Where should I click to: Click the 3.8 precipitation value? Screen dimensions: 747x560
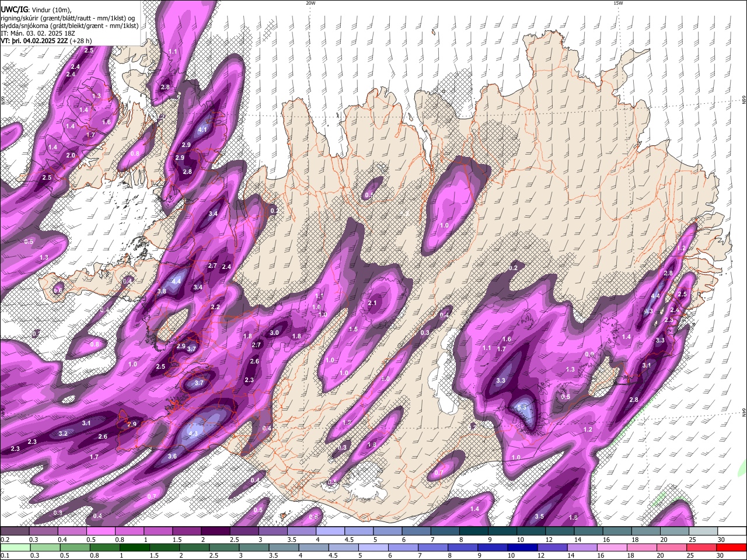click(162, 291)
